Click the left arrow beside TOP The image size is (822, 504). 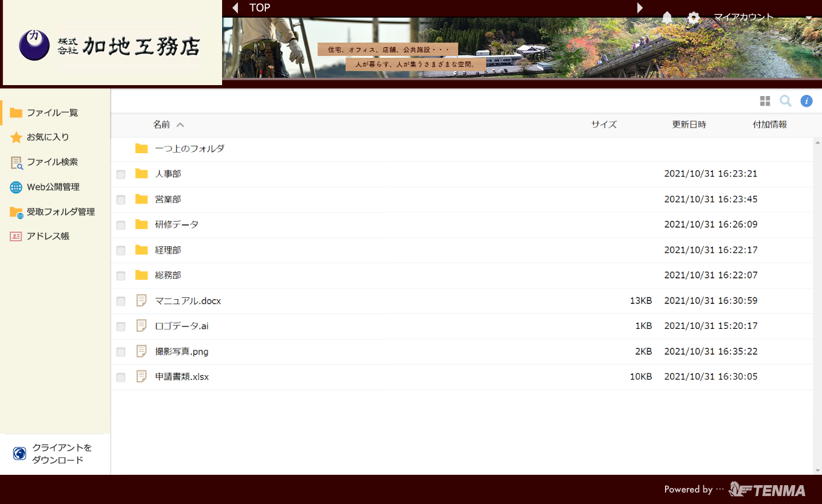click(x=235, y=8)
